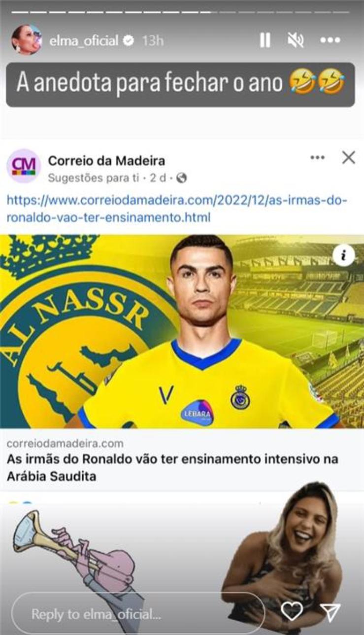Tap the info icon on article image
364x635 pixels.
point(344,255)
